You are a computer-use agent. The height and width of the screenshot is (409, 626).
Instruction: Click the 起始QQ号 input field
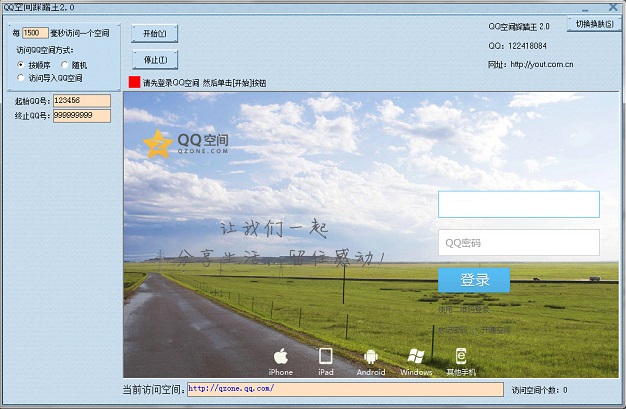click(81, 101)
